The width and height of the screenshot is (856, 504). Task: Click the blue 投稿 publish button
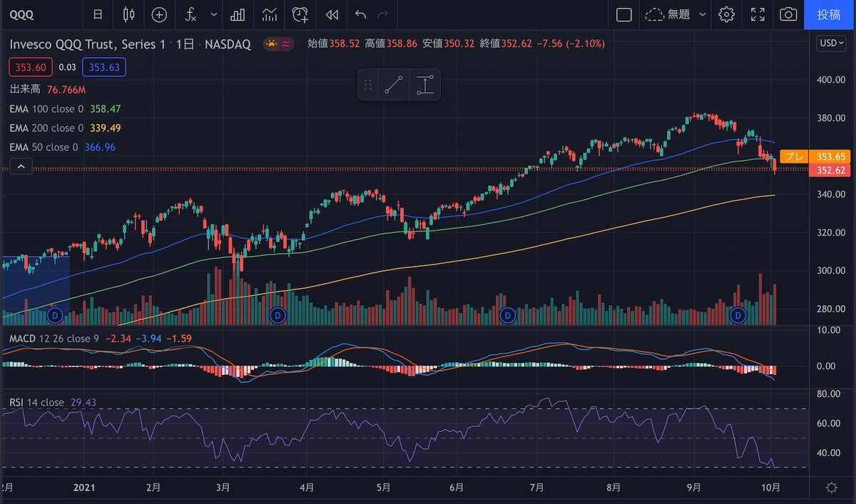click(830, 14)
